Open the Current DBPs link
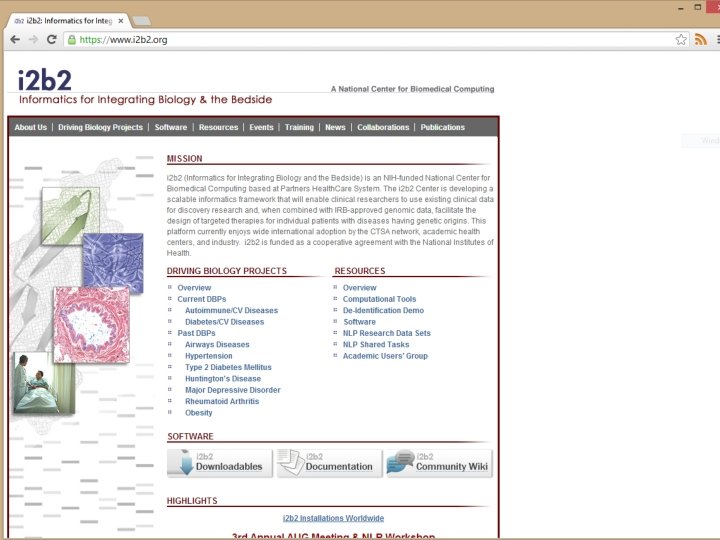 (x=202, y=299)
